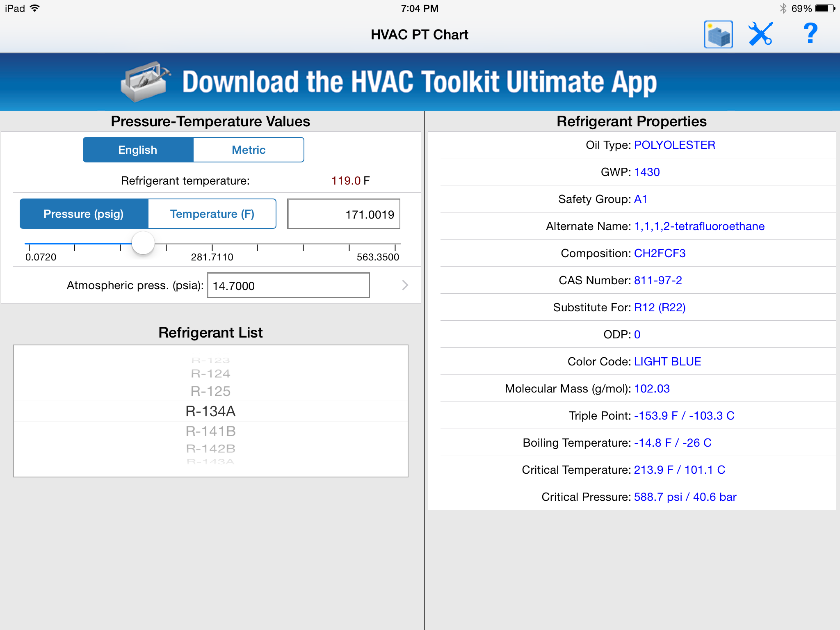840x630 pixels.
Task: Tap the HVAC PT Chart title
Action: point(420,34)
